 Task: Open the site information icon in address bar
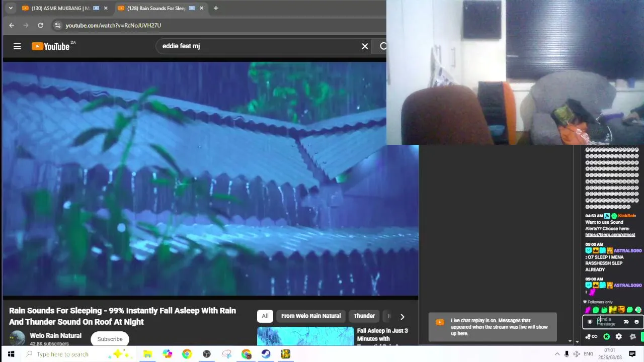point(57,25)
